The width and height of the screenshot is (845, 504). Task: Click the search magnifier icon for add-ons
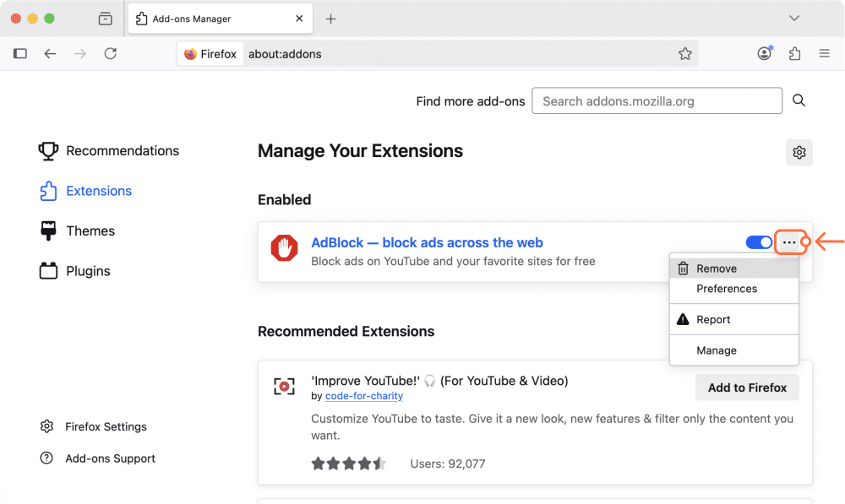799,100
